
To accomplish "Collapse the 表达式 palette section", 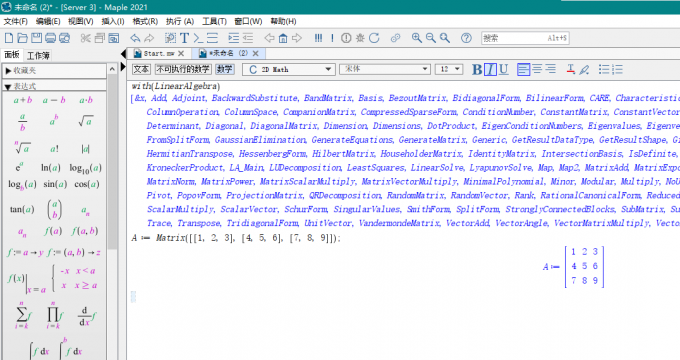I will (54, 86).
